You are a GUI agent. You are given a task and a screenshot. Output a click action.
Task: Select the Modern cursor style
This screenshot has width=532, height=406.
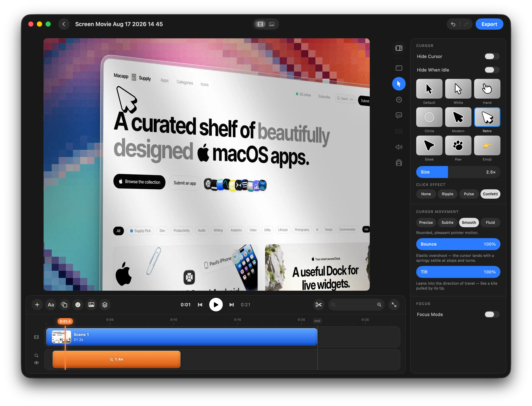pyautogui.click(x=458, y=117)
